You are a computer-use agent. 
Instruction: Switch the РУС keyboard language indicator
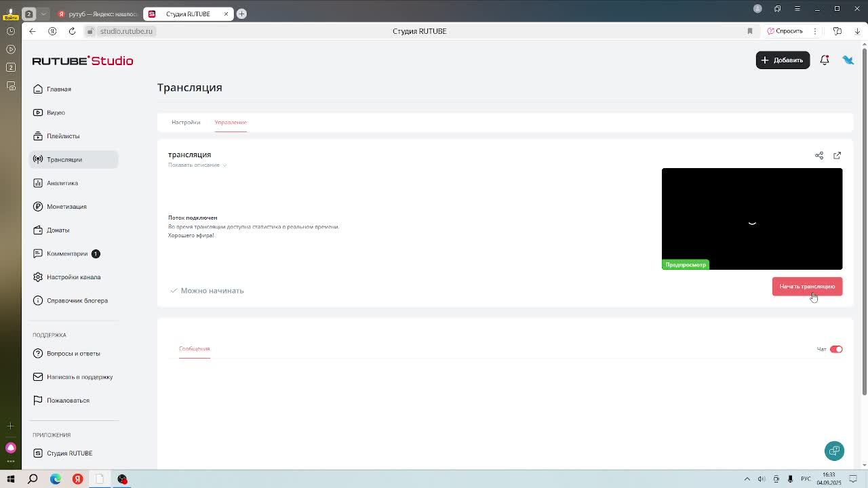pyautogui.click(x=806, y=479)
